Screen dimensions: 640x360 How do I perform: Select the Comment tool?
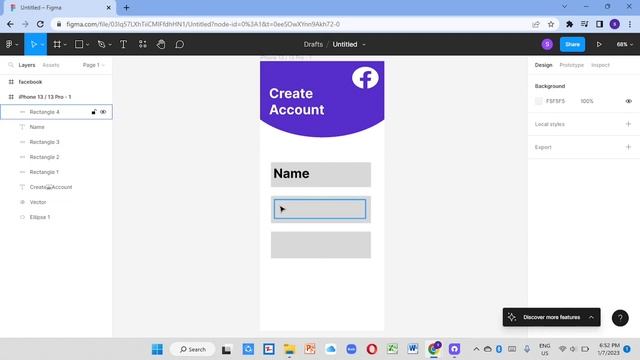(180, 44)
